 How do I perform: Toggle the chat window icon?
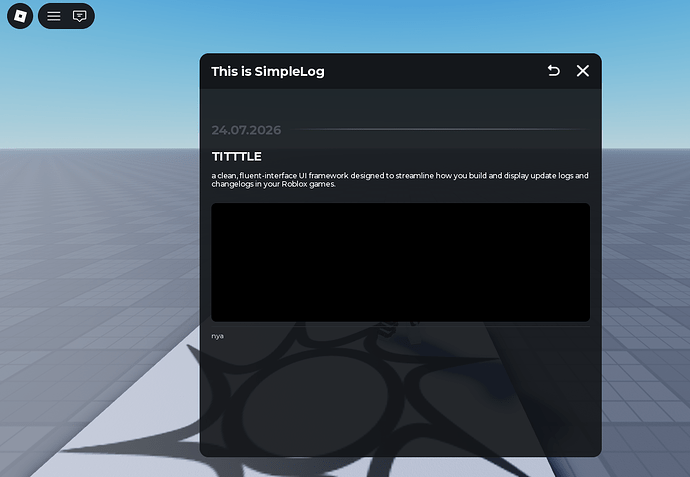79,16
